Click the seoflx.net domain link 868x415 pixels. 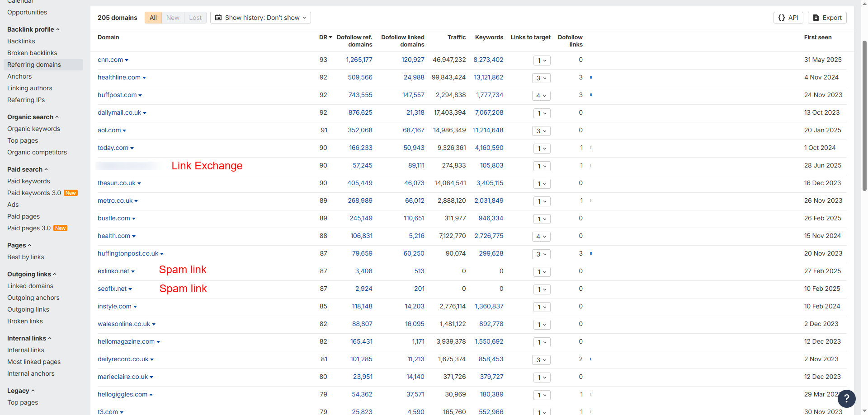coord(112,289)
